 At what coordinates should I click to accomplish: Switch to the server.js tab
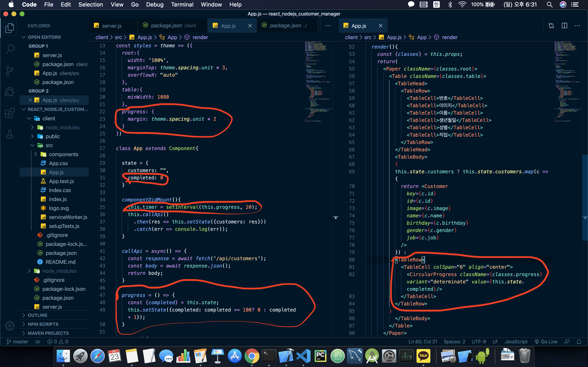(x=111, y=26)
